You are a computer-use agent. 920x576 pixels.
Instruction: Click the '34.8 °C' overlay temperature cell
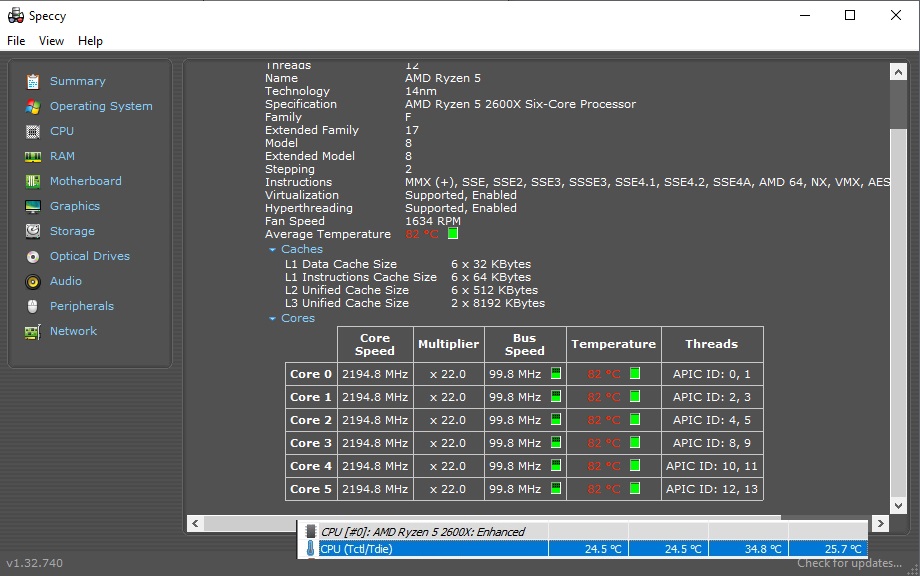click(x=748, y=549)
